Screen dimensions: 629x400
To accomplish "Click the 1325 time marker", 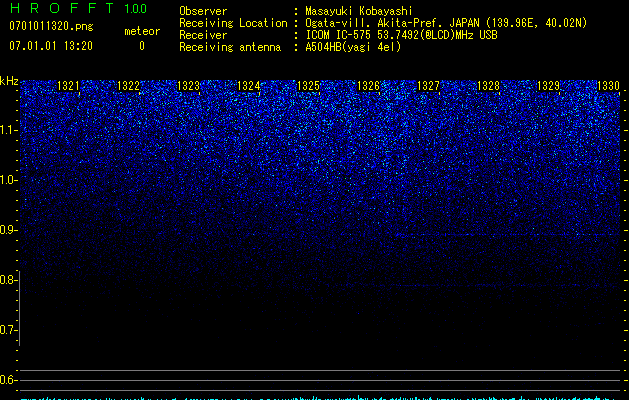I will [x=308, y=86].
